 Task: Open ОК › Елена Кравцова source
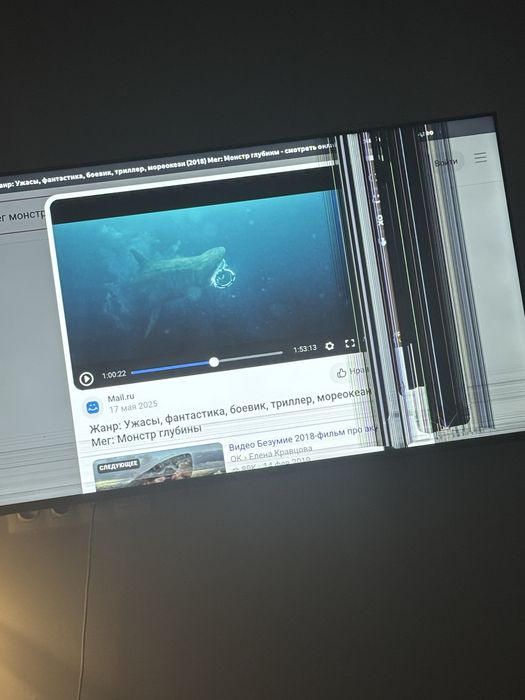[271, 454]
